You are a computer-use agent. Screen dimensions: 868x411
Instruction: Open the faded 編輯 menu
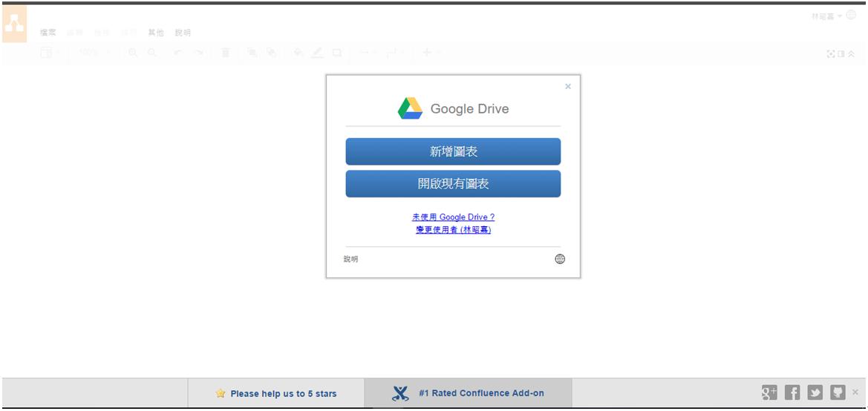(x=75, y=33)
